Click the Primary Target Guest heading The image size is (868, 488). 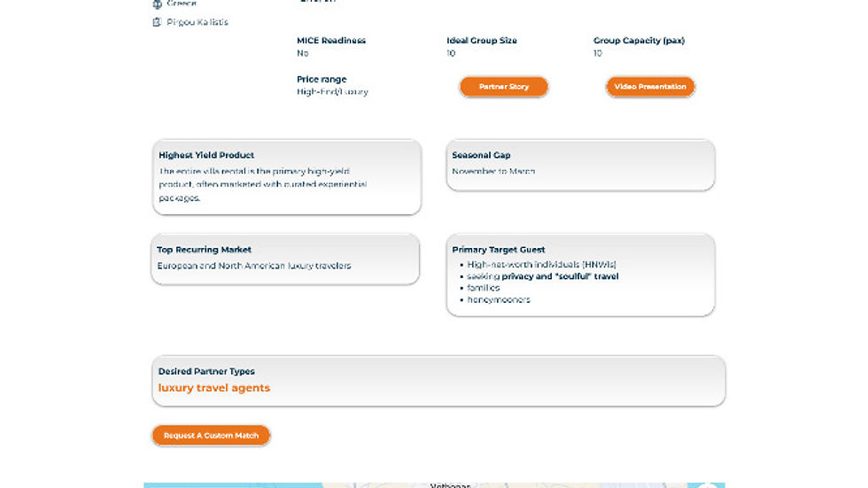pos(498,250)
